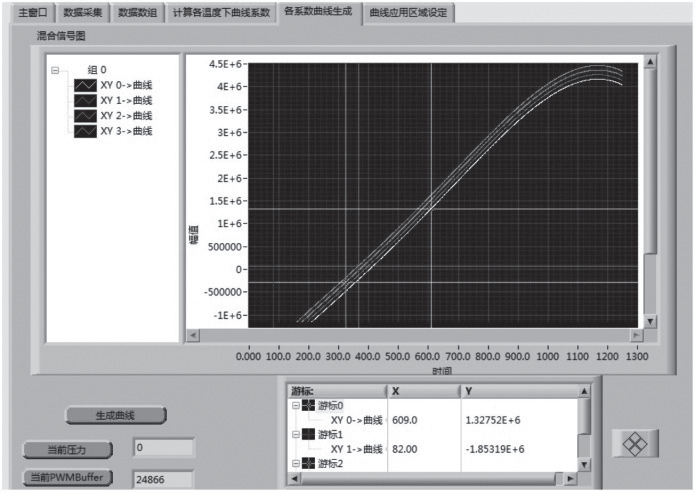The image size is (695, 492).
Task: Click the XY 2 curve legend icon
Action: pyautogui.click(x=85, y=116)
